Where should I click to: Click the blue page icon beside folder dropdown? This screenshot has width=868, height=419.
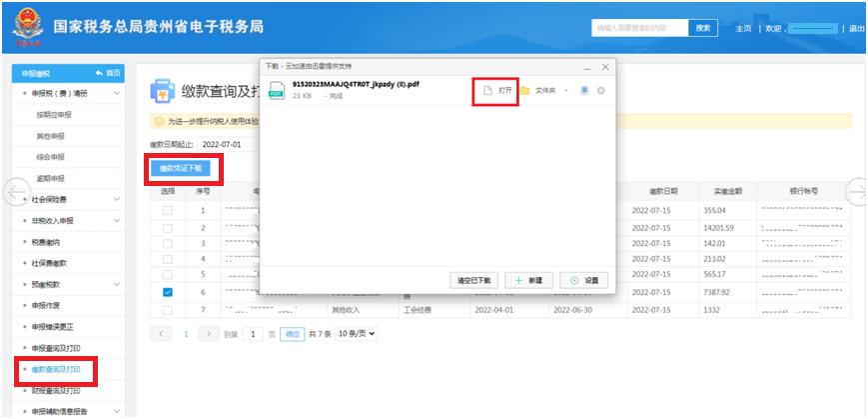(x=584, y=91)
